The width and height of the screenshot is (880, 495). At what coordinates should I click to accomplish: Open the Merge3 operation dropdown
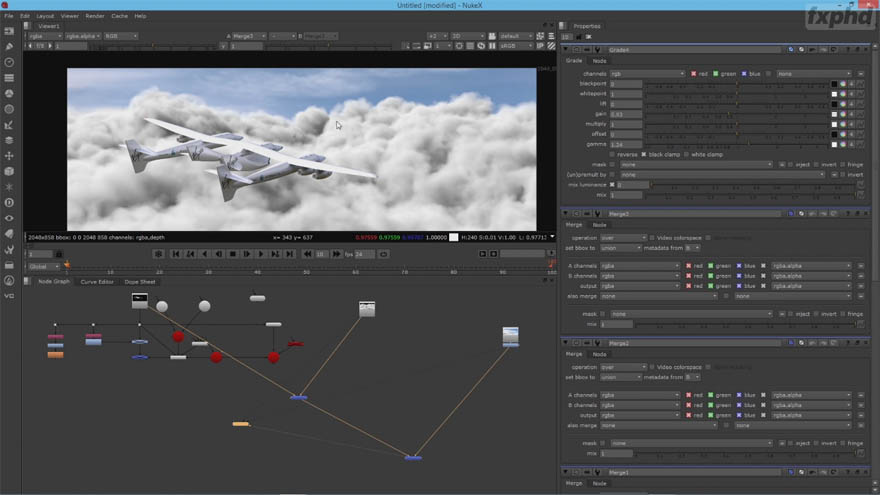coord(623,238)
